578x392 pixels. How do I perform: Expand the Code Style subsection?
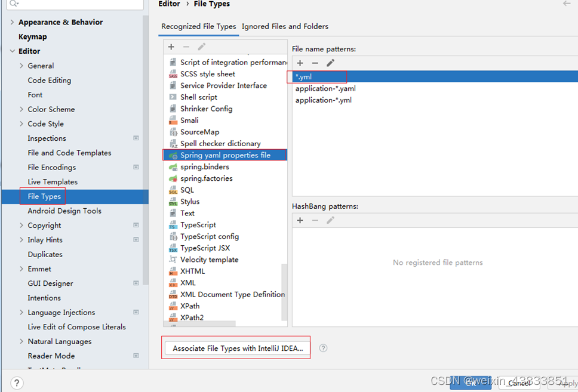(21, 124)
